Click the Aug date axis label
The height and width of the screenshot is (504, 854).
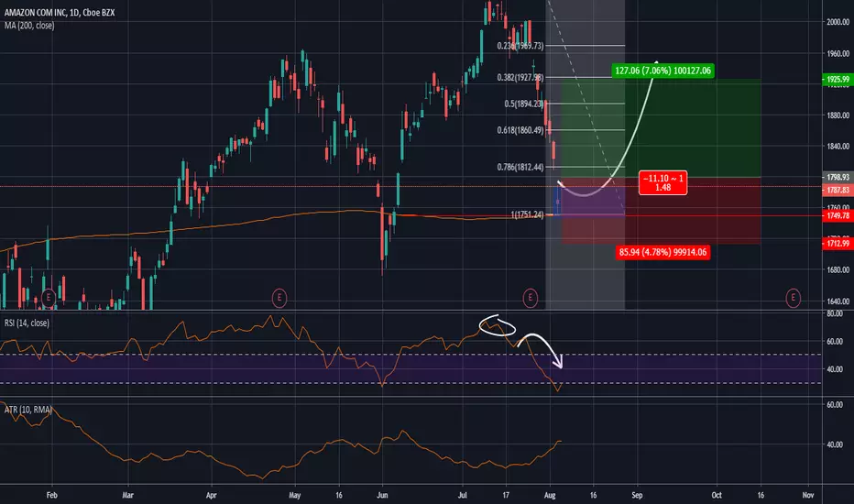[x=550, y=495]
